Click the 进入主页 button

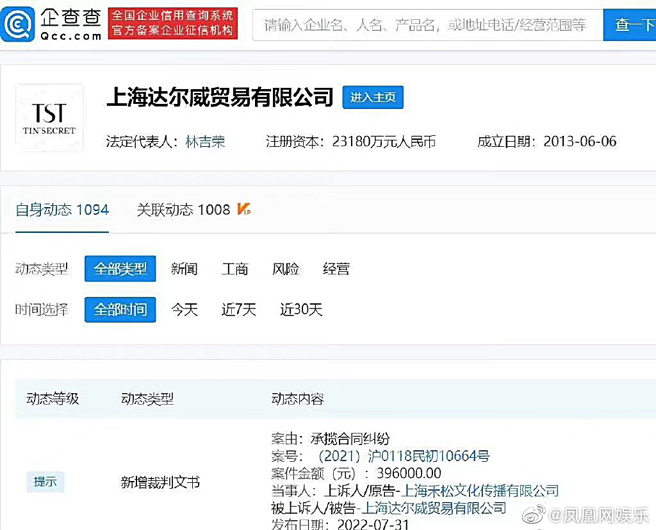(x=373, y=97)
